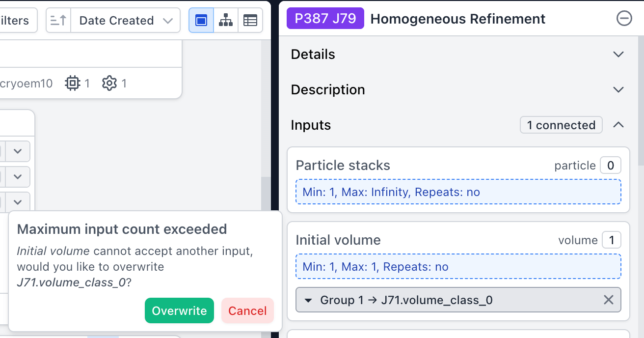Collapse the Inputs section
Viewport: 644px width, 338px height.
[618, 125]
